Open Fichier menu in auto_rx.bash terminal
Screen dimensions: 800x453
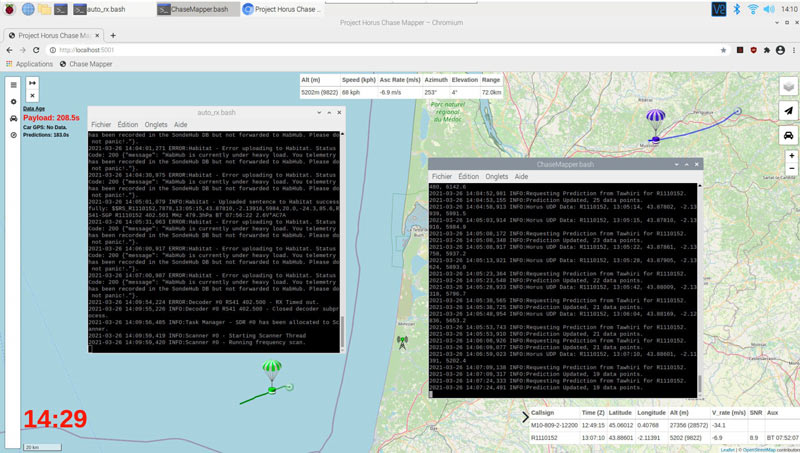click(x=101, y=124)
